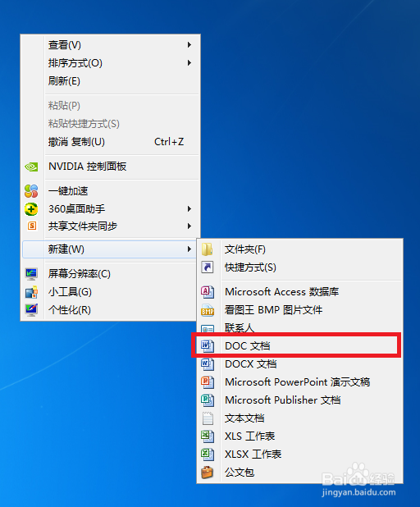420x507 pixels.
Task: Open the 小工具(G) entry
Action: tap(110, 292)
